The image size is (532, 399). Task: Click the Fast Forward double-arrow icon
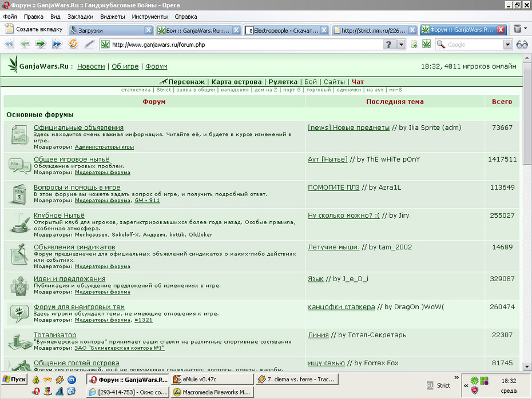(57, 44)
